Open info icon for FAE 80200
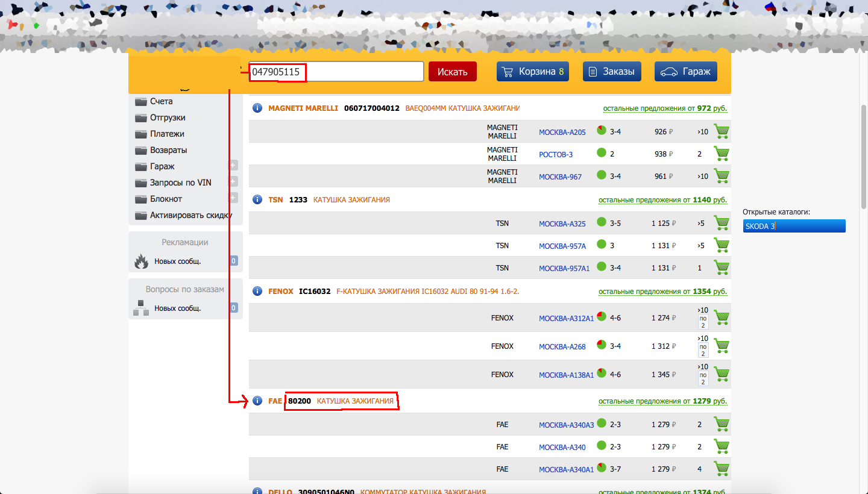 tap(257, 401)
